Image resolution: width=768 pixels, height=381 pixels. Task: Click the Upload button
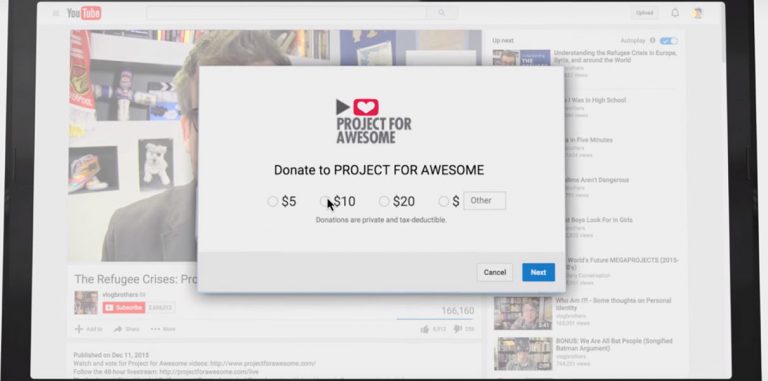click(644, 13)
